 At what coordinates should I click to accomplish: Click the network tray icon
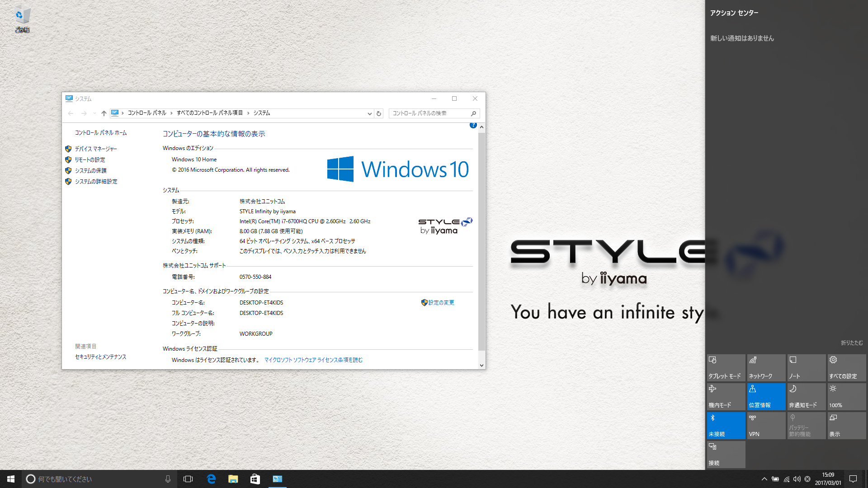click(x=787, y=479)
